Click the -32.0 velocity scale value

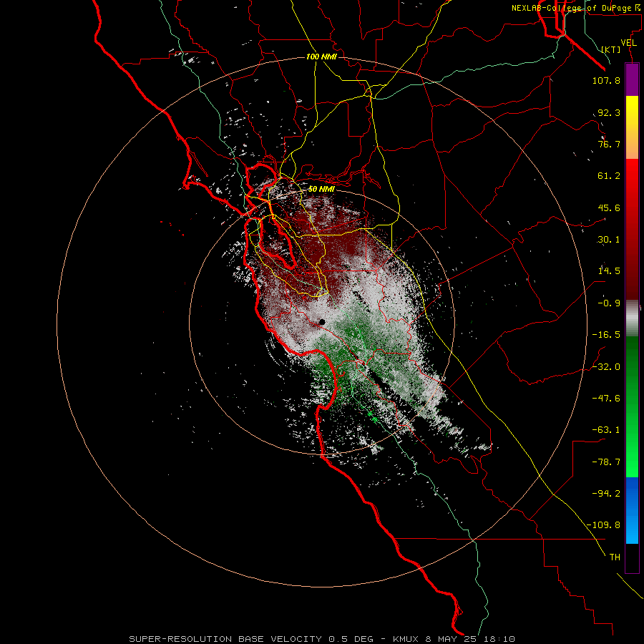606,367
